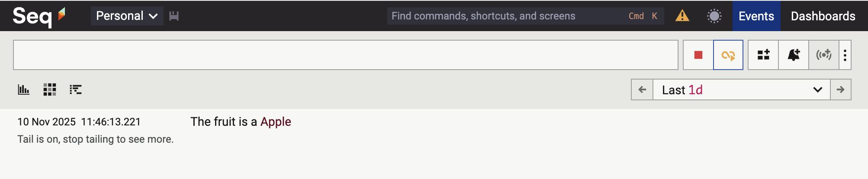This screenshot has height=179, width=868.
Task: Click the add signal broadcast icon
Action: point(823,55)
